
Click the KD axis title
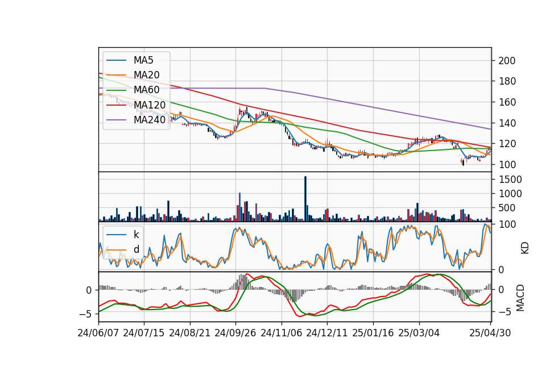click(525, 248)
